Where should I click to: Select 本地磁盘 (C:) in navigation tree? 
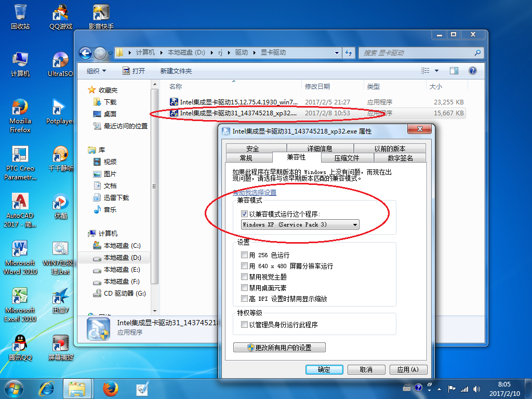tap(117, 245)
